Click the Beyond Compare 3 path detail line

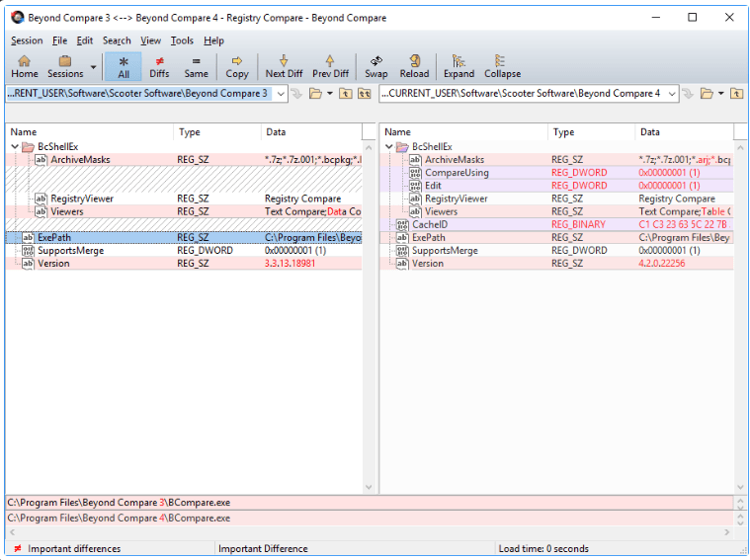click(369, 503)
